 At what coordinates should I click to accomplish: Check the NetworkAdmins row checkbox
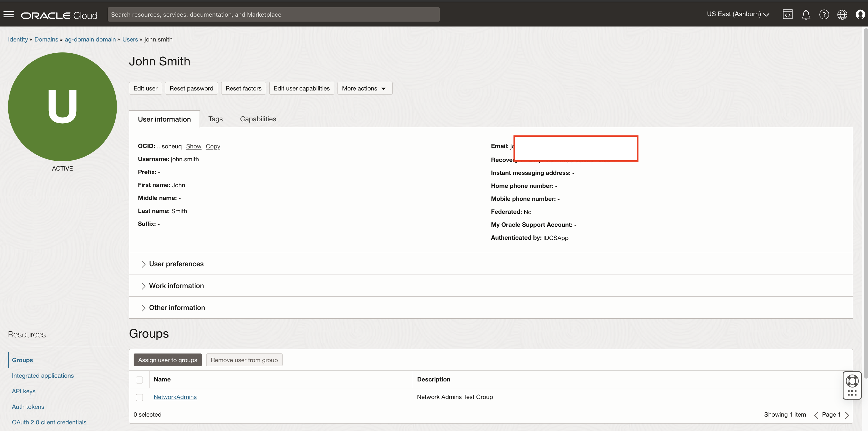(x=139, y=397)
